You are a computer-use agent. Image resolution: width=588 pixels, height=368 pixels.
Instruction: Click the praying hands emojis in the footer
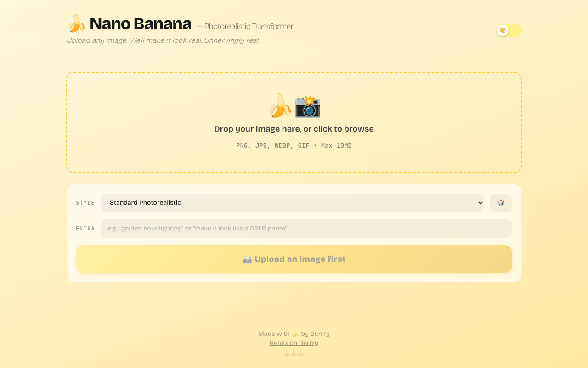click(x=294, y=353)
